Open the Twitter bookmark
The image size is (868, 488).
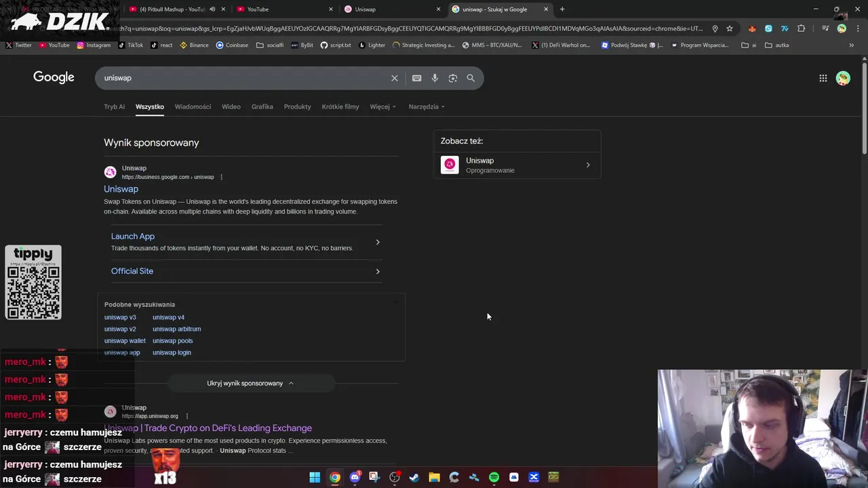coord(18,45)
